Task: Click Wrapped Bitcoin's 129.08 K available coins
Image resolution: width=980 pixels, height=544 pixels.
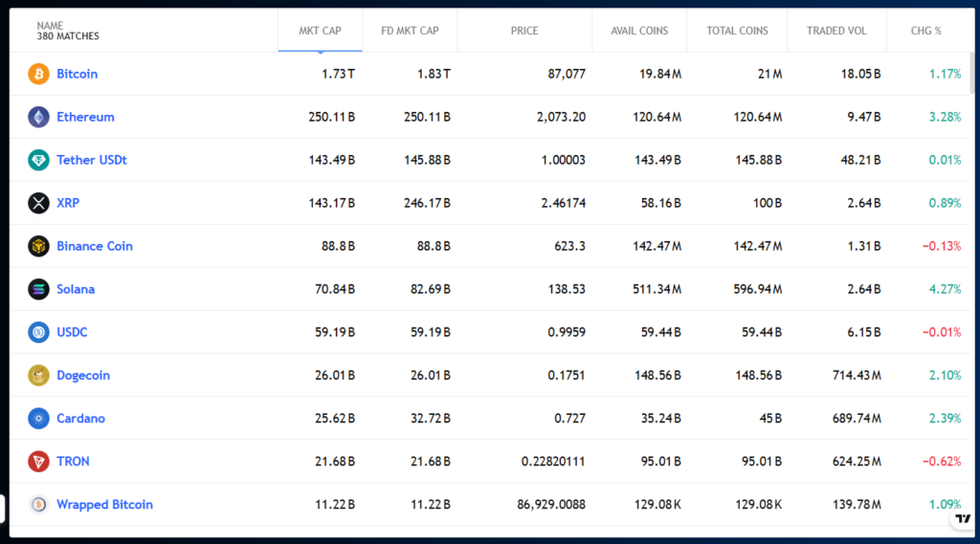Action: point(658,505)
